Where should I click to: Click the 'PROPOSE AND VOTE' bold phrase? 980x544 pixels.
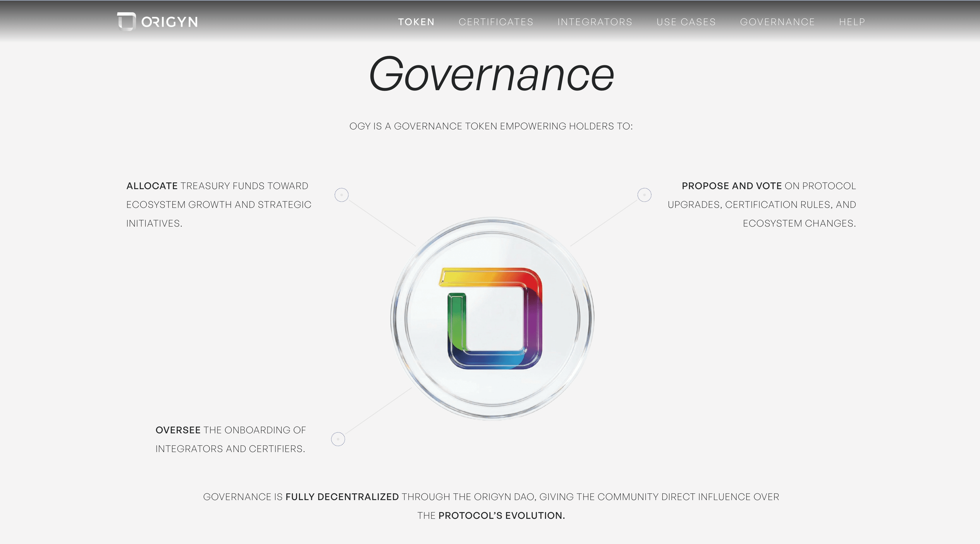pyautogui.click(x=732, y=186)
